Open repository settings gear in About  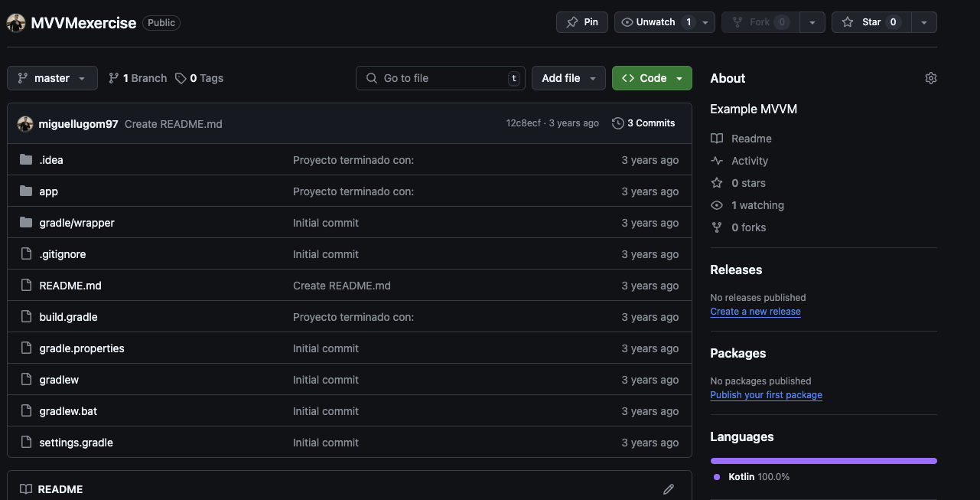[x=931, y=78]
